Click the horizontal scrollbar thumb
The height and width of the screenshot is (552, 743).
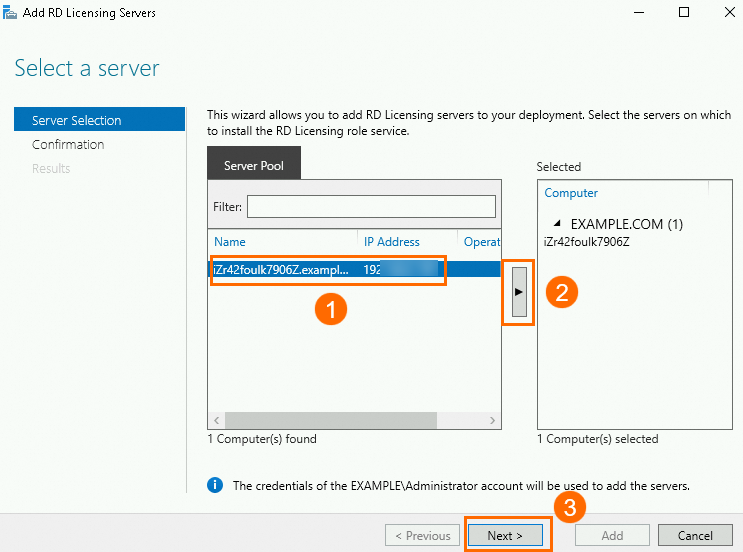331,420
